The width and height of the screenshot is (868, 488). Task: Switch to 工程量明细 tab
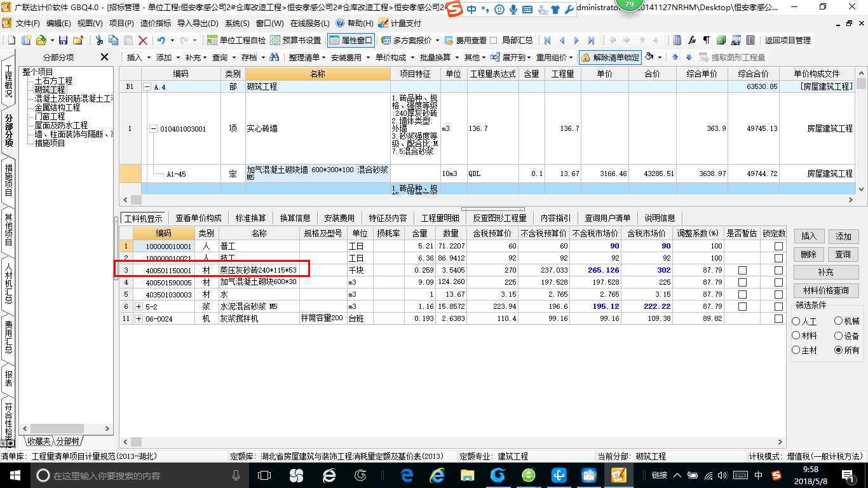pos(439,218)
